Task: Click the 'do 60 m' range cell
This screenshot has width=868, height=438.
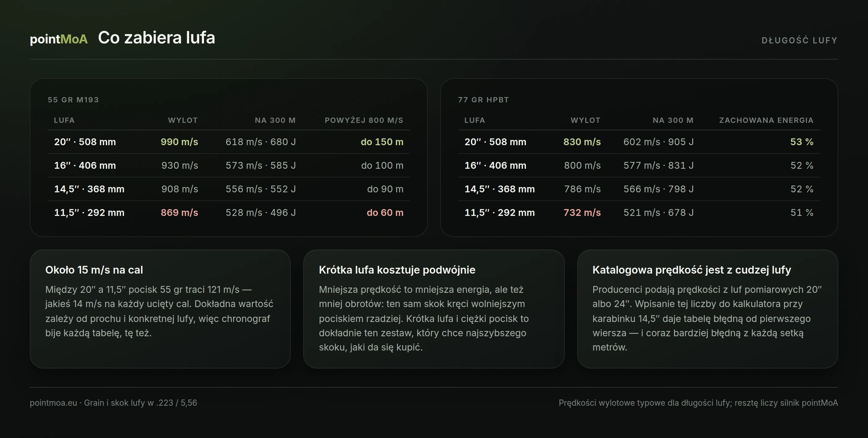Action: click(385, 213)
